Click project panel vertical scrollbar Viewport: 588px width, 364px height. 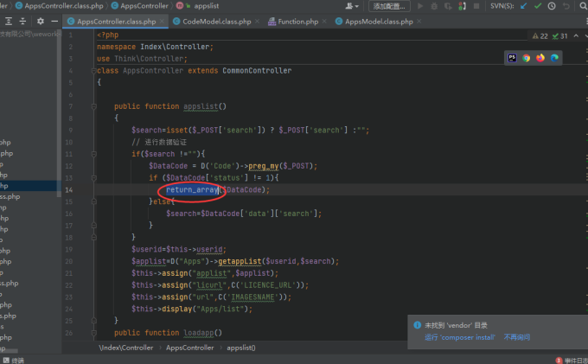[59, 114]
